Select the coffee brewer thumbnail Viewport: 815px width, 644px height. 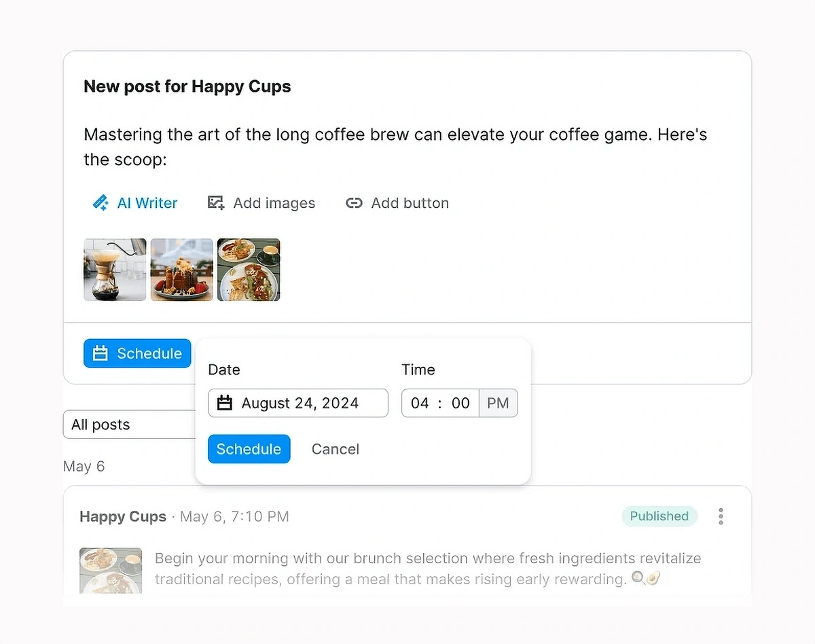[x=115, y=270]
